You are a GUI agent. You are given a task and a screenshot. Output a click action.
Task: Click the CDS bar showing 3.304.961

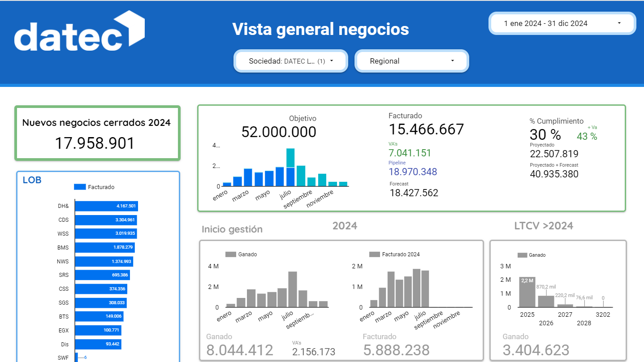pyautogui.click(x=106, y=220)
